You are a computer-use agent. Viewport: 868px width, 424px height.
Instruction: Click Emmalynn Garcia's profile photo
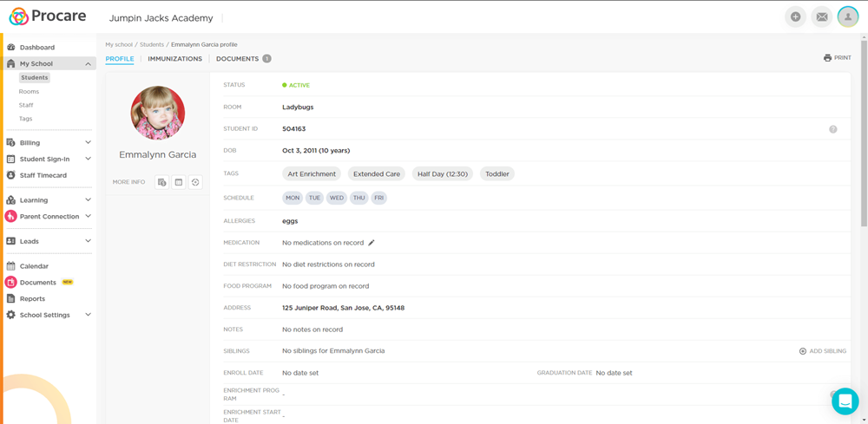point(157,113)
